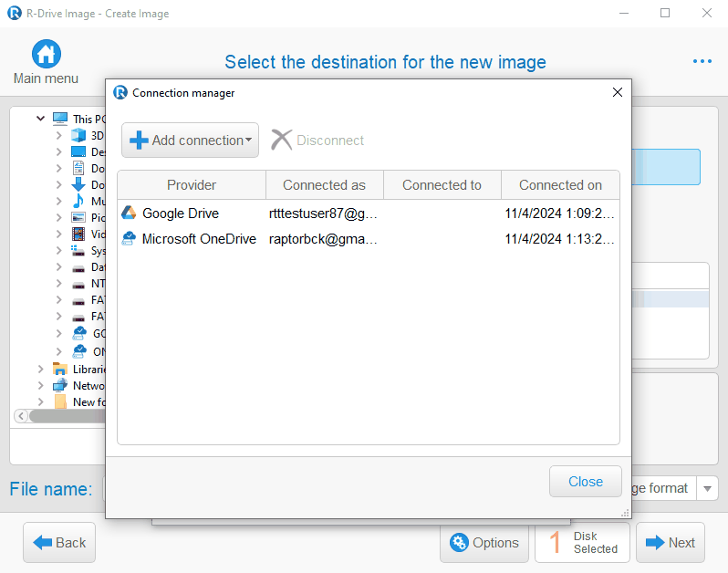
Task: Close the Connection manager with Close button
Action: (586, 482)
